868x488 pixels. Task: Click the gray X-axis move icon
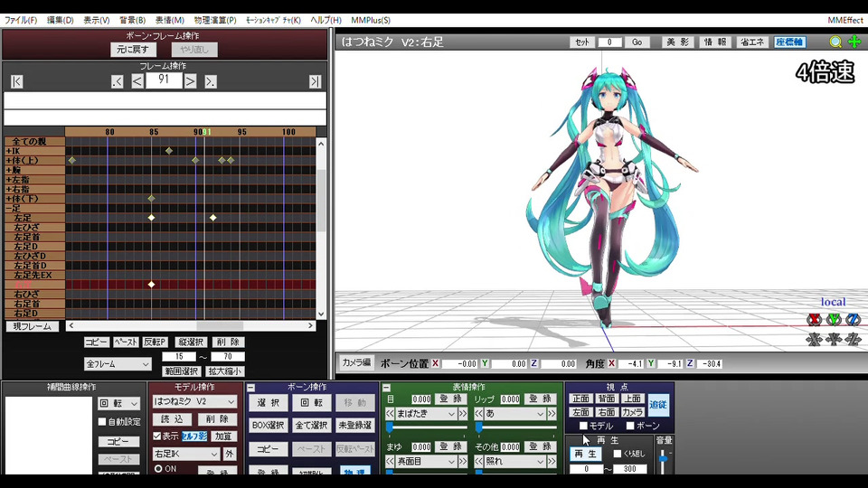814,339
